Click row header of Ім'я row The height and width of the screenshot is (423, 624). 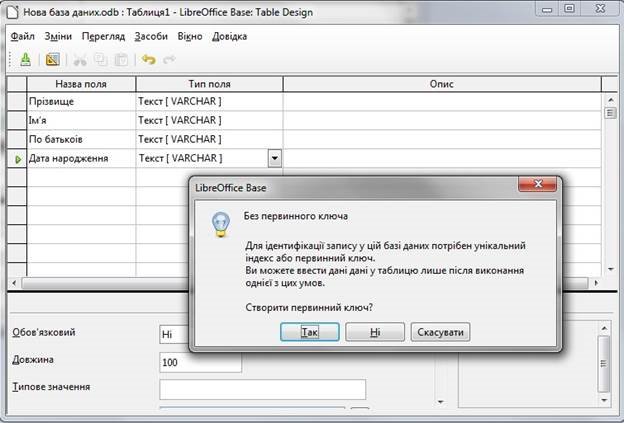click(17, 120)
